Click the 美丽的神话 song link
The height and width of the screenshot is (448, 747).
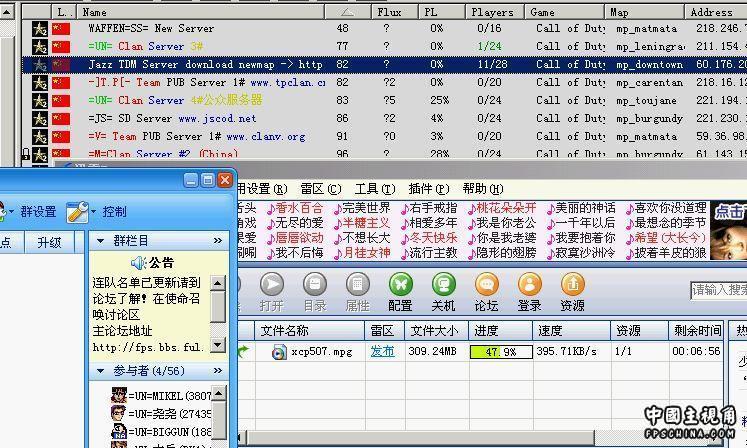tap(585, 208)
